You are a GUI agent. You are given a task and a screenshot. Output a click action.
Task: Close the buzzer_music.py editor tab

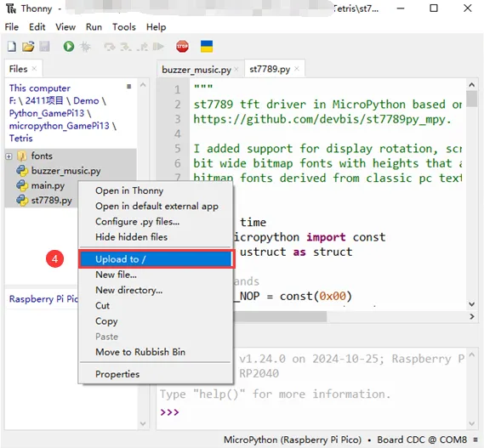(x=236, y=70)
